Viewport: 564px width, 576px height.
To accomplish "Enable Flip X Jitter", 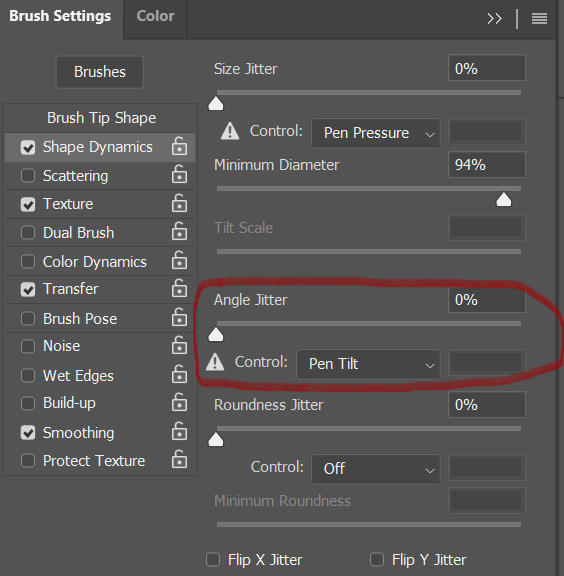I will [213, 560].
